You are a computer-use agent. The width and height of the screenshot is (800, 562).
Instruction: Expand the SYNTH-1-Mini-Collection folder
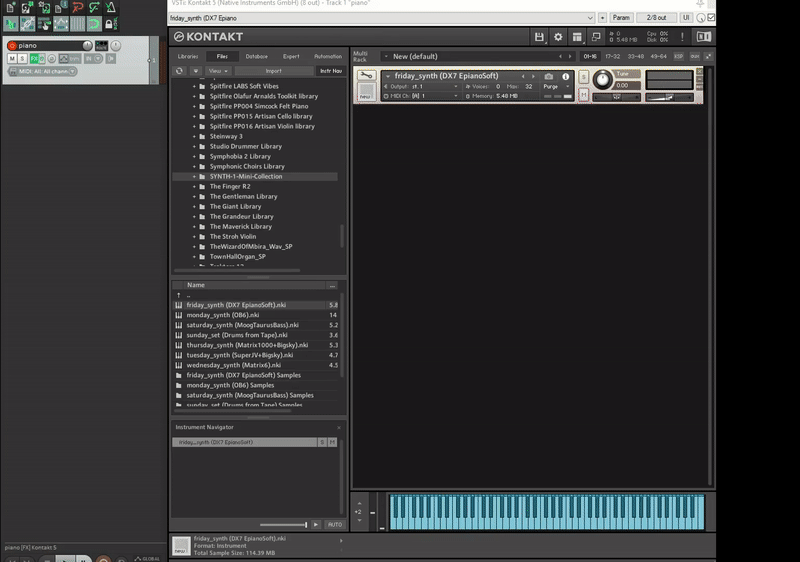194,176
